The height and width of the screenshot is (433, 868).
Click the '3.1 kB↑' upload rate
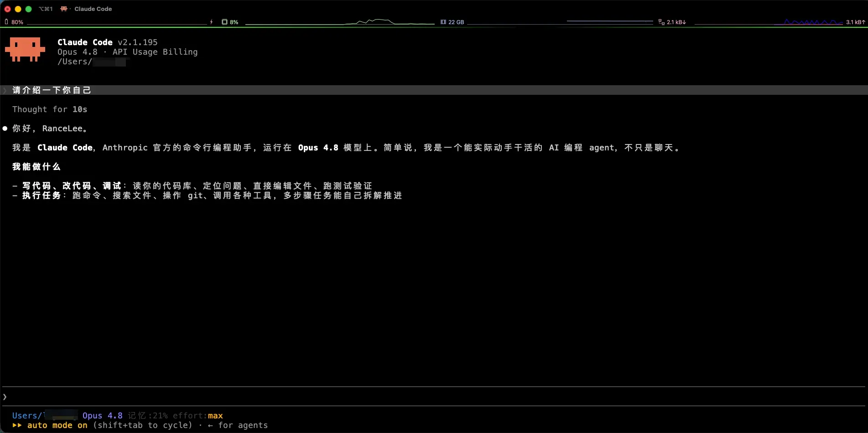[856, 22]
